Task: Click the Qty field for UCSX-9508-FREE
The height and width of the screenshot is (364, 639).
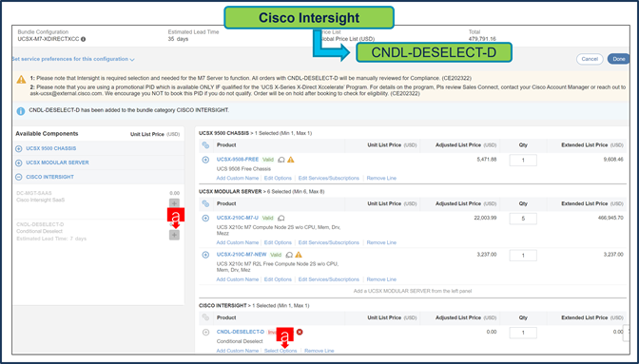Action: [523, 160]
